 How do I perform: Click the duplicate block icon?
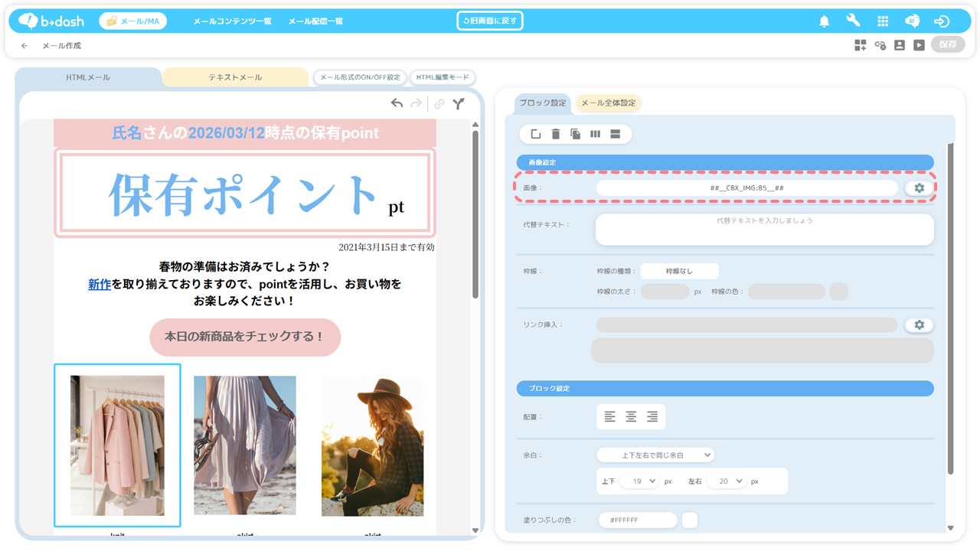(x=576, y=135)
